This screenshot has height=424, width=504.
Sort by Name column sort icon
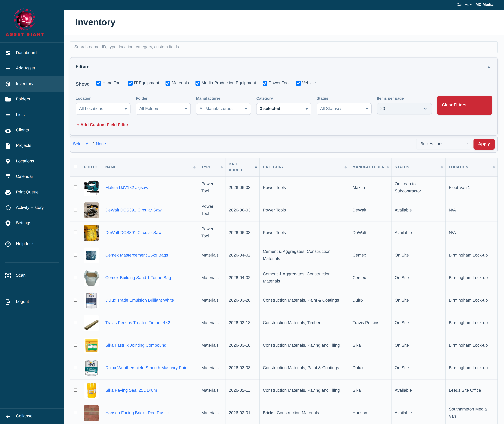(194, 167)
